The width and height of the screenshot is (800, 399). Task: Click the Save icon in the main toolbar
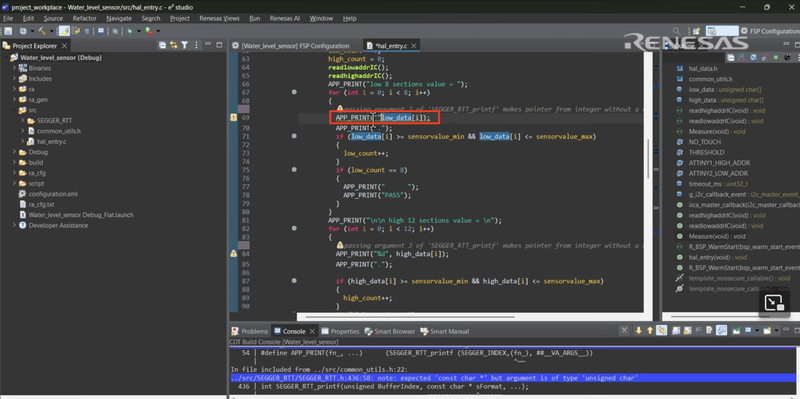click(8, 32)
